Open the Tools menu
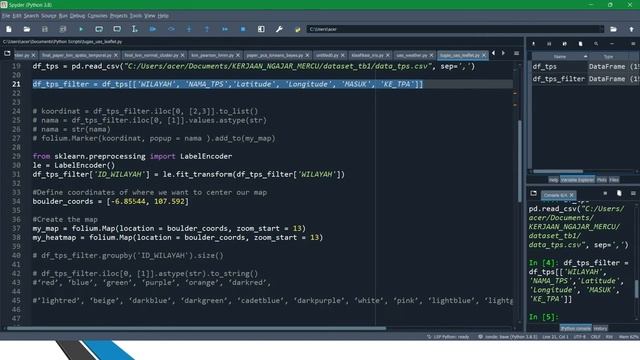640x360 pixels. pyautogui.click(x=136, y=16)
